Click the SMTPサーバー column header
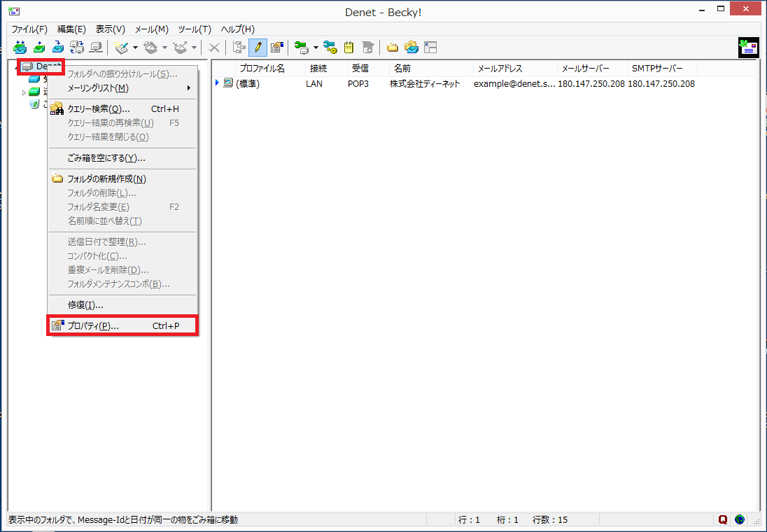767x532 pixels. [662, 69]
